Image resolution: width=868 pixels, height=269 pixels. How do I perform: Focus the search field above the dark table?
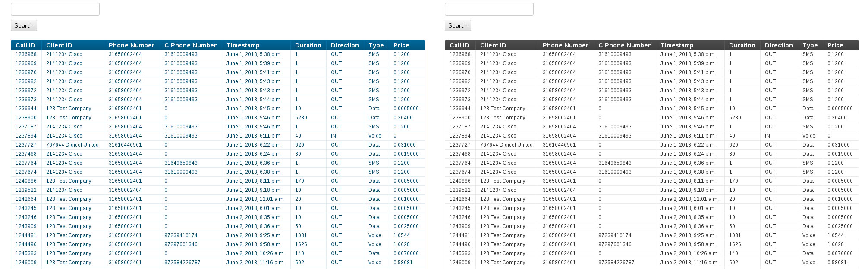(489, 9)
